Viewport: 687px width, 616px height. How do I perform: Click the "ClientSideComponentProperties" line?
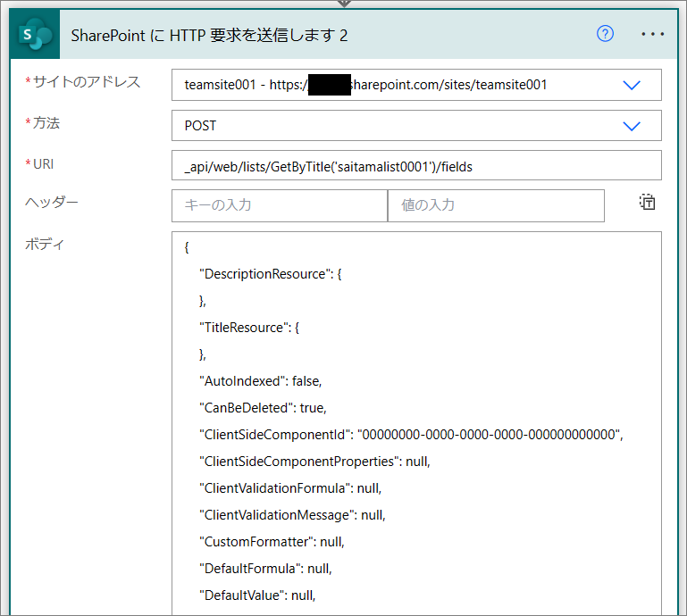point(314,462)
